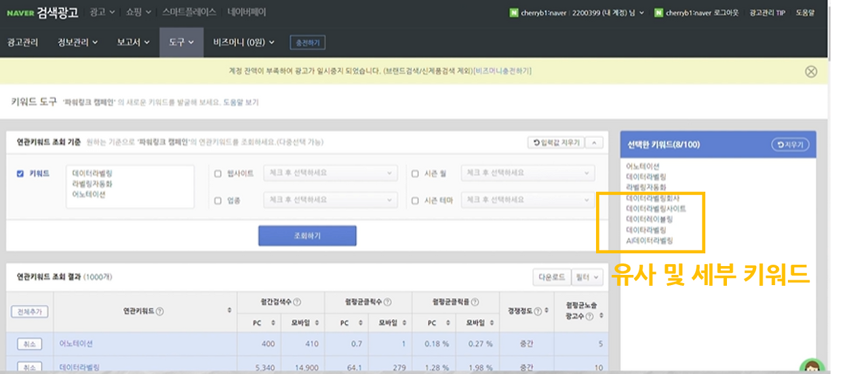Sort by 경쟁정도 column arrows
Viewport: 868px width, 374px height.
tap(546, 312)
